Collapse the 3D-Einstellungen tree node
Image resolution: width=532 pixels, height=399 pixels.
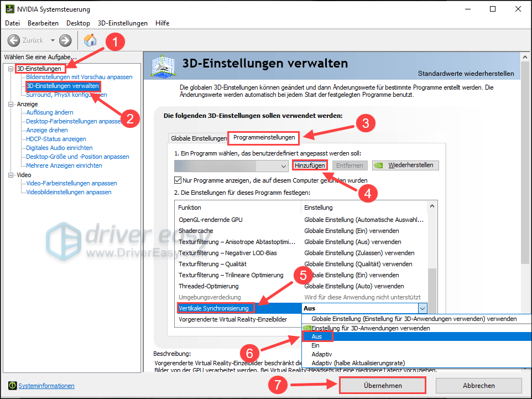(11, 69)
